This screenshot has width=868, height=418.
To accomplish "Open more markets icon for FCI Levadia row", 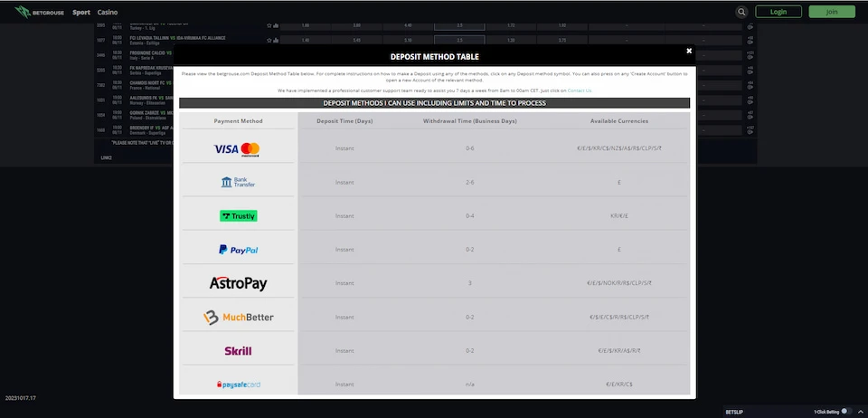I will coord(750,41).
